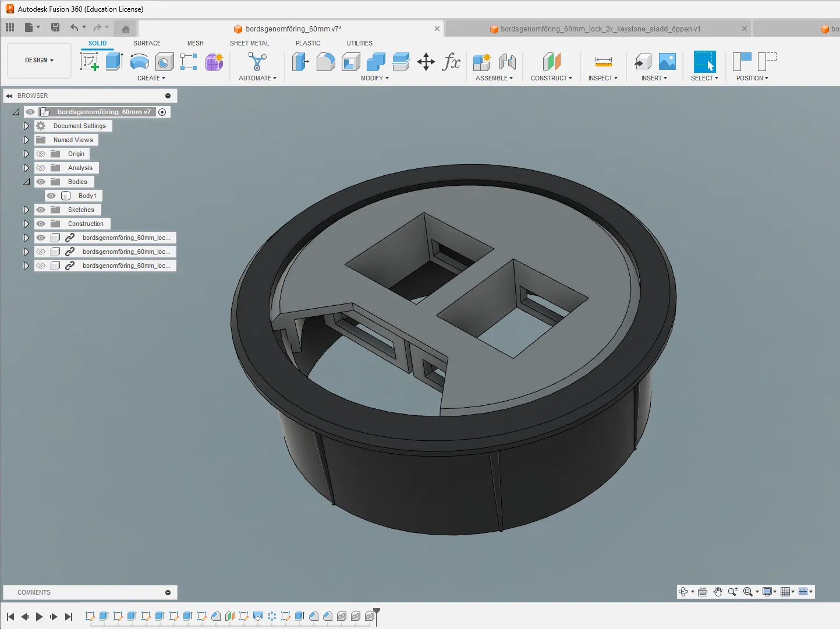The width and height of the screenshot is (840, 629).
Task: Open the DESIGN workspace dropdown
Action: pos(39,60)
